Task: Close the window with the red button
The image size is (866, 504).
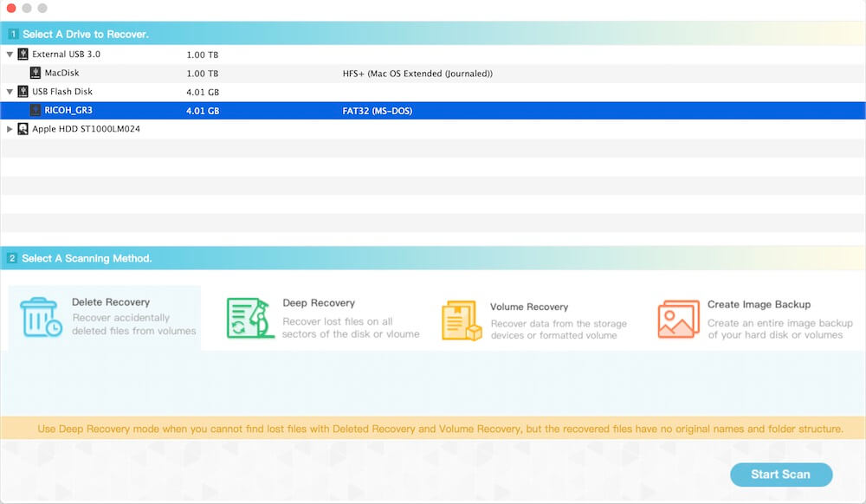Action: [11, 9]
